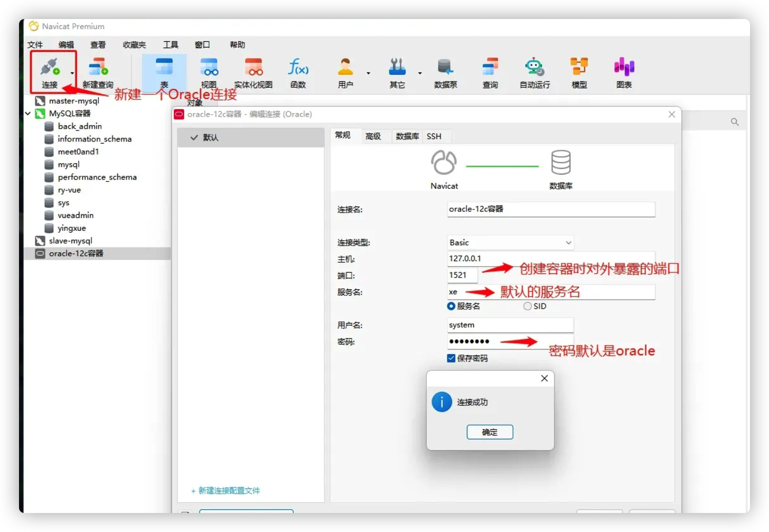Screen dimensions: 769x532
Task: Expand the 用户 toolbar dropdown arrow
Action: click(x=369, y=73)
